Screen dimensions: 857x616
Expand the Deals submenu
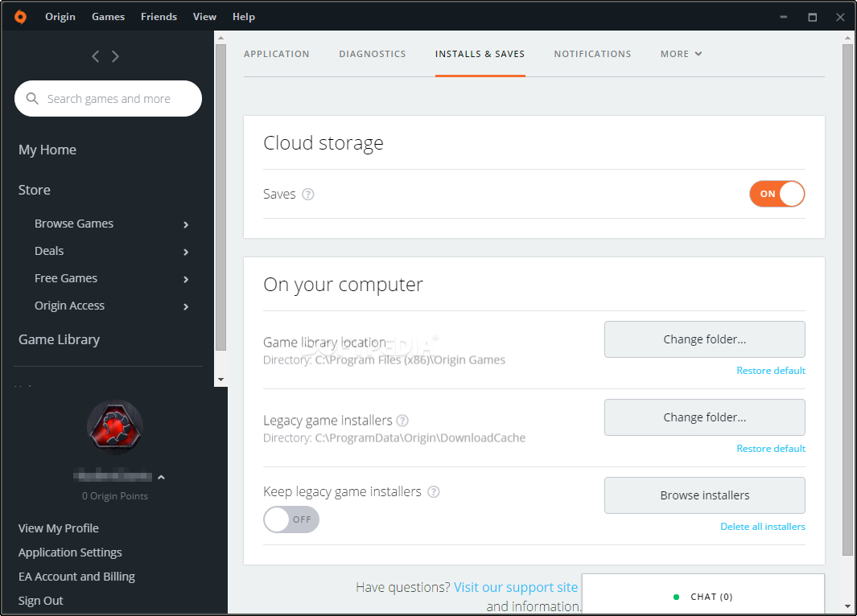186,252
